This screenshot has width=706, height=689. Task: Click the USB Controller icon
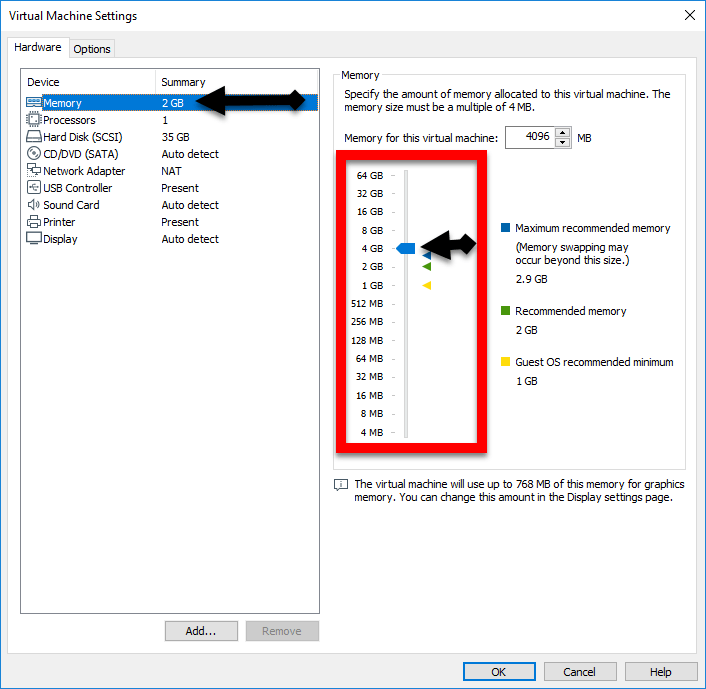tap(33, 188)
